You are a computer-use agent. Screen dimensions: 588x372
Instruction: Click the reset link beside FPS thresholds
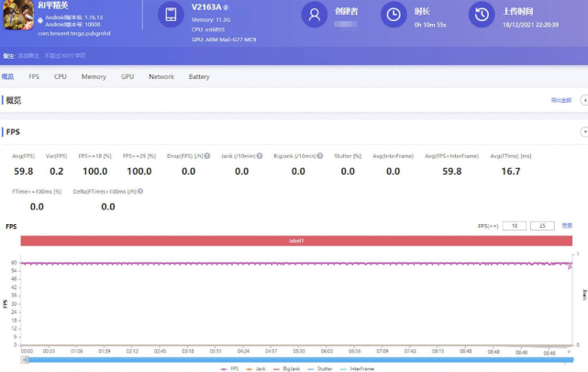click(x=567, y=225)
